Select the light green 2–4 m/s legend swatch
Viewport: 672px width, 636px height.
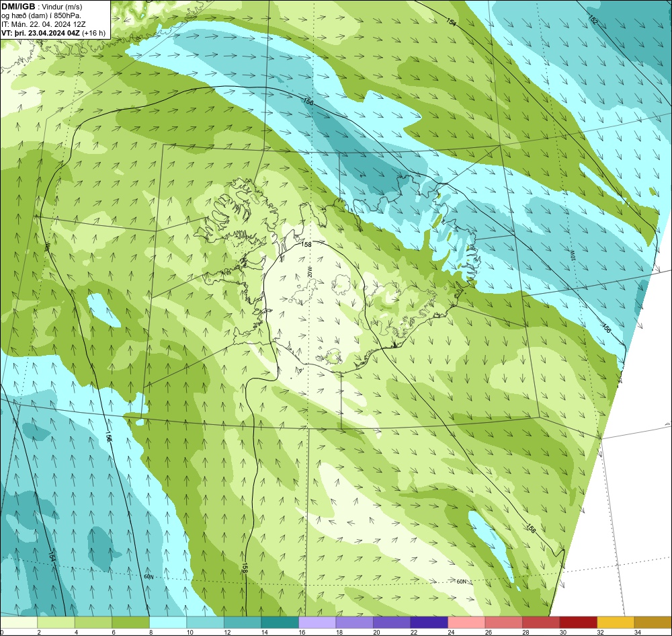tap(56, 622)
